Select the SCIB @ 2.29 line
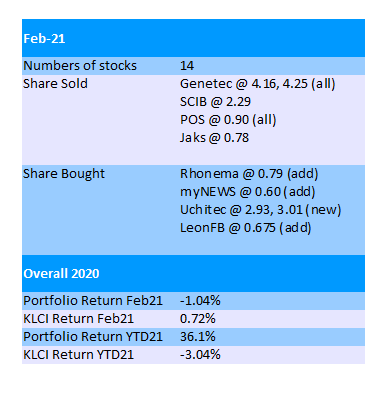The image size is (389, 394). tap(215, 102)
